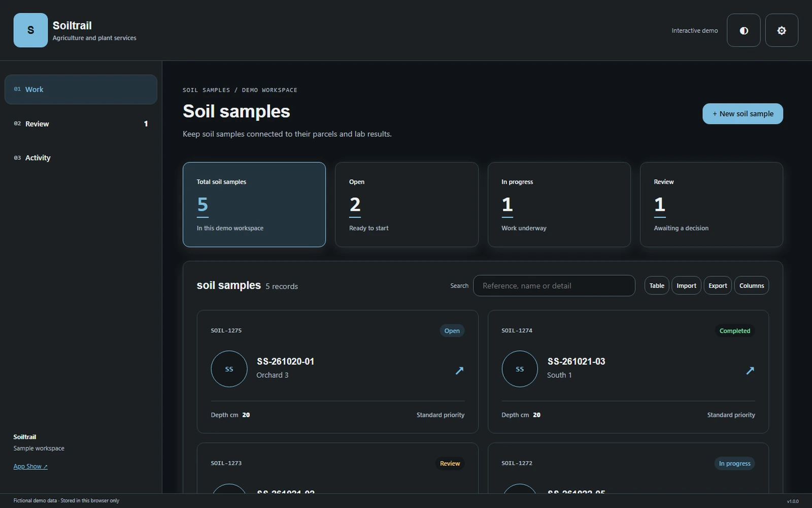Click the SS avatar on SS-261020-01 card
Viewport: 812px width, 508px height.
229,369
